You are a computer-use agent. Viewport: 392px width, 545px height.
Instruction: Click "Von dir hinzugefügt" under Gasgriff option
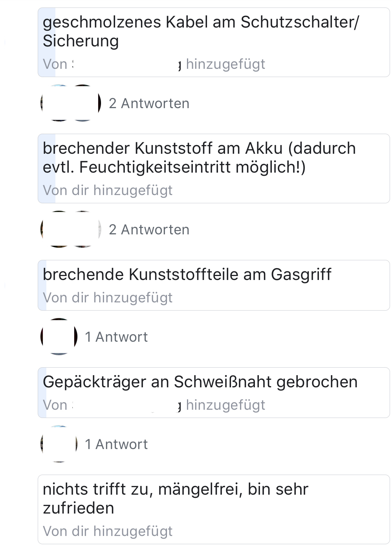108,298
